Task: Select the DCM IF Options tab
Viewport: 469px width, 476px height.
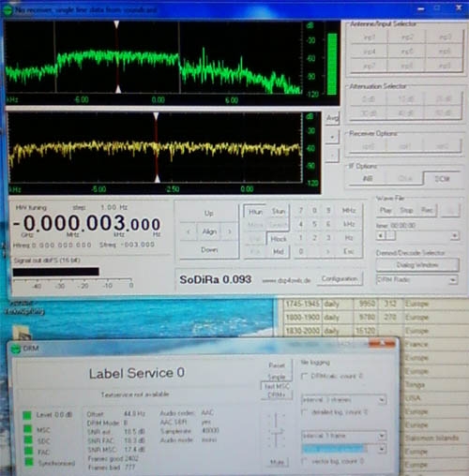Action: tap(442, 179)
